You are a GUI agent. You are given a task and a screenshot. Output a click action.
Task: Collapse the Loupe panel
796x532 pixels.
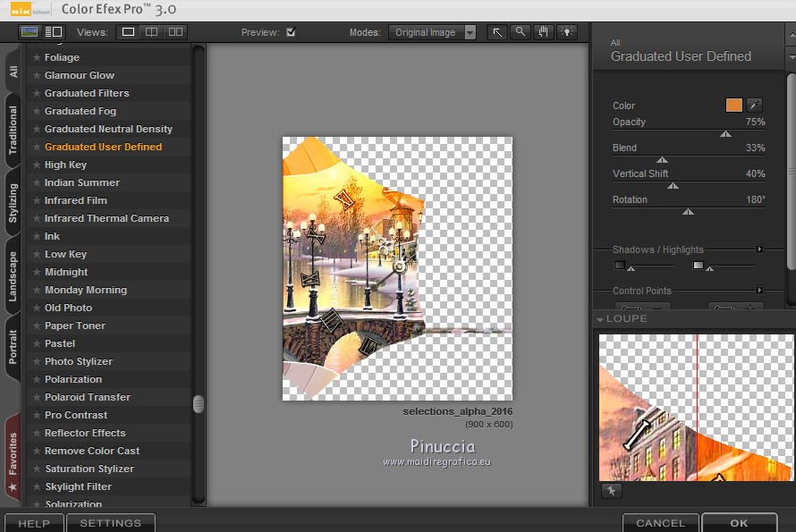coord(600,319)
